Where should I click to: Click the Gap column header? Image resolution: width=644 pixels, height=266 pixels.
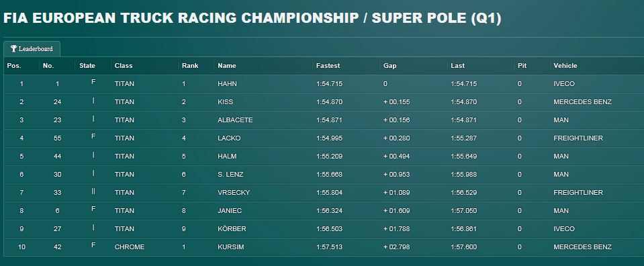pyautogui.click(x=389, y=66)
